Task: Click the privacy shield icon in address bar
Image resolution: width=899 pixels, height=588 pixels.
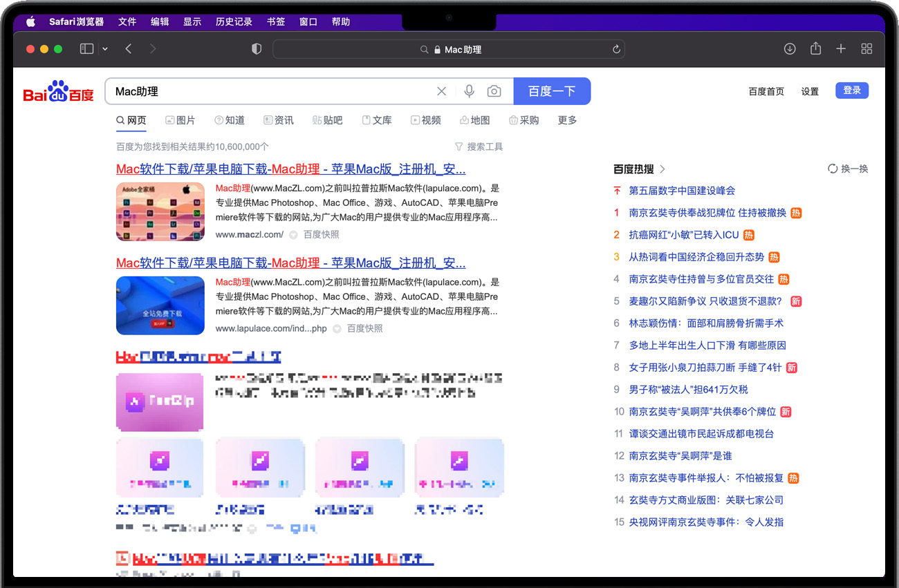Action: point(256,49)
